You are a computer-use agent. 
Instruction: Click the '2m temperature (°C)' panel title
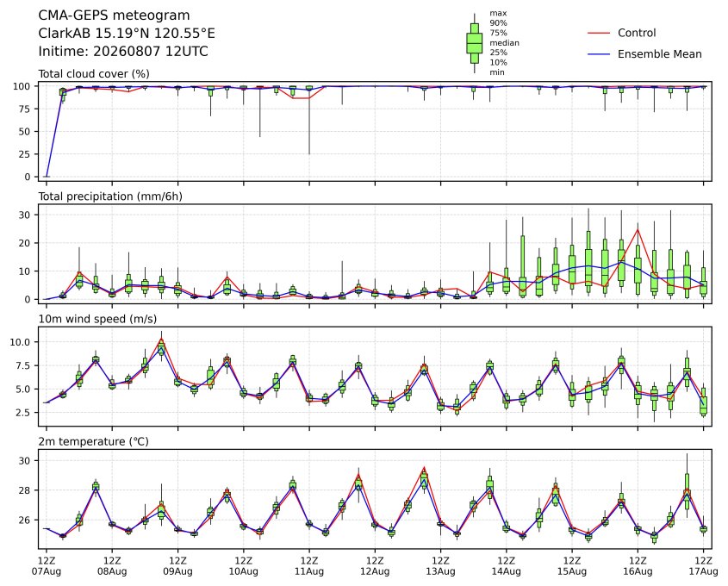tap(93, 441)
